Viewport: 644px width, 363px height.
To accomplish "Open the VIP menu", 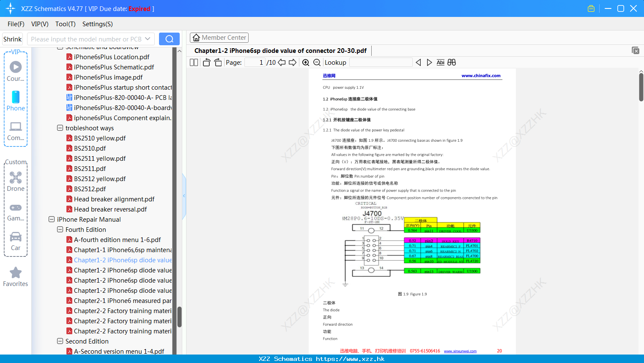I will click(40, 24).
